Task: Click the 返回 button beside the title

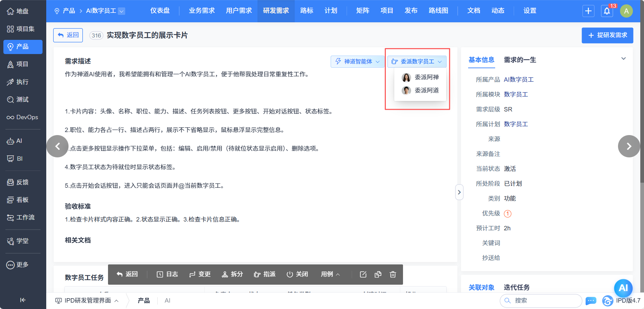Action: click(68, 35)
